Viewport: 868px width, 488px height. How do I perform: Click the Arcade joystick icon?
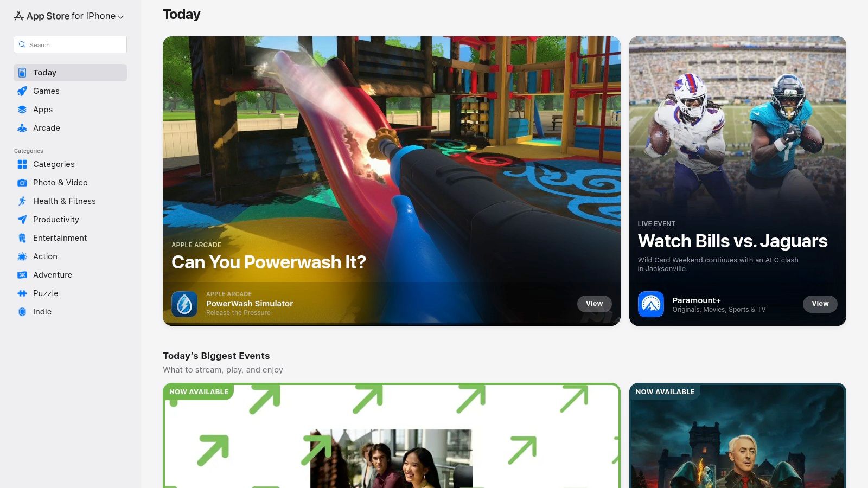[x=22, y=128]
